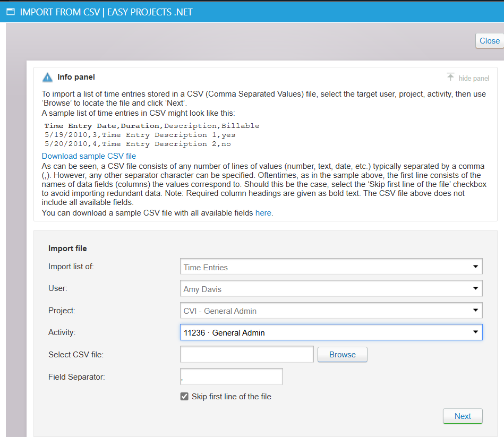This screenshot has height=437, width=504.
Task: Close the Import from CSV dialog
Action: coord(489,41)
